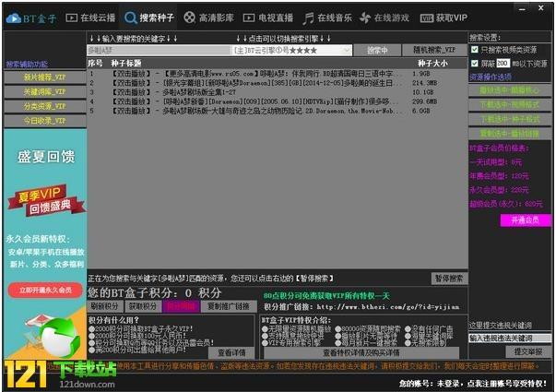
Task: Switch to the 电视直播 tab
Action: [x=268, y=18]
